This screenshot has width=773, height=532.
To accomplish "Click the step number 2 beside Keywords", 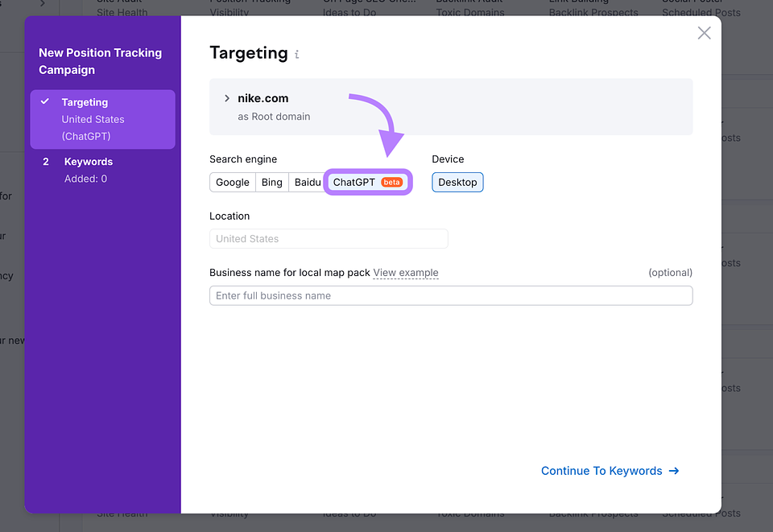I will click(x=46, y=162).
